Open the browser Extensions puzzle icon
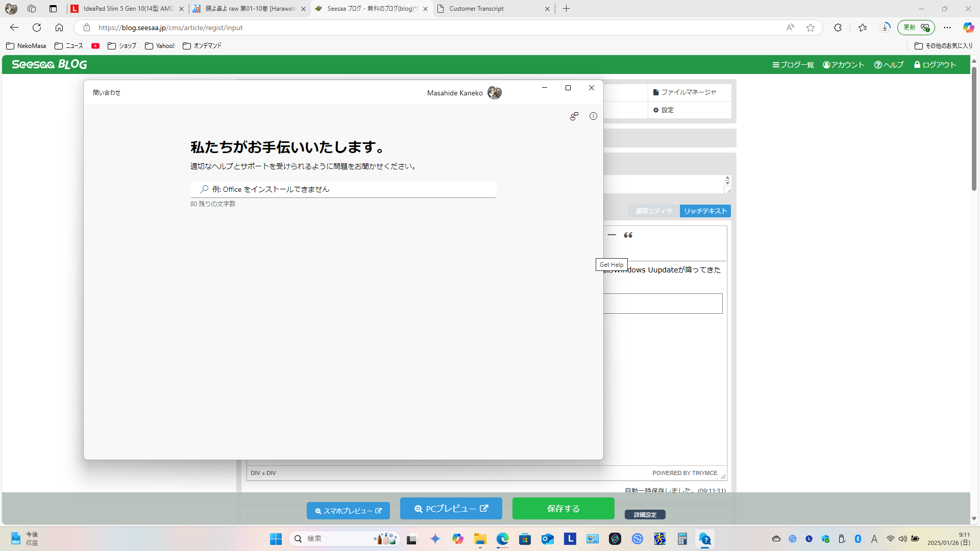The width and height of the screenshot is (980, 551). pyautogui.click(x=838, y=28)
